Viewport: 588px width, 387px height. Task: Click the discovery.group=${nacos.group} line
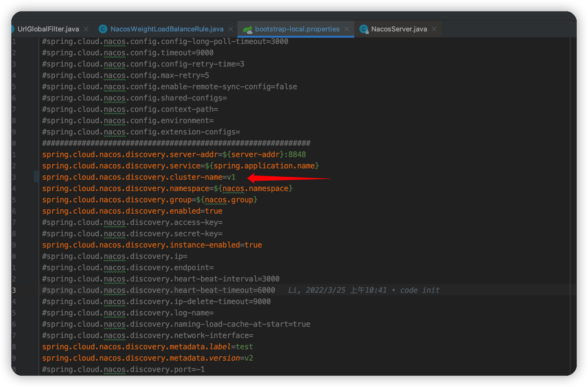click(150, 200)
